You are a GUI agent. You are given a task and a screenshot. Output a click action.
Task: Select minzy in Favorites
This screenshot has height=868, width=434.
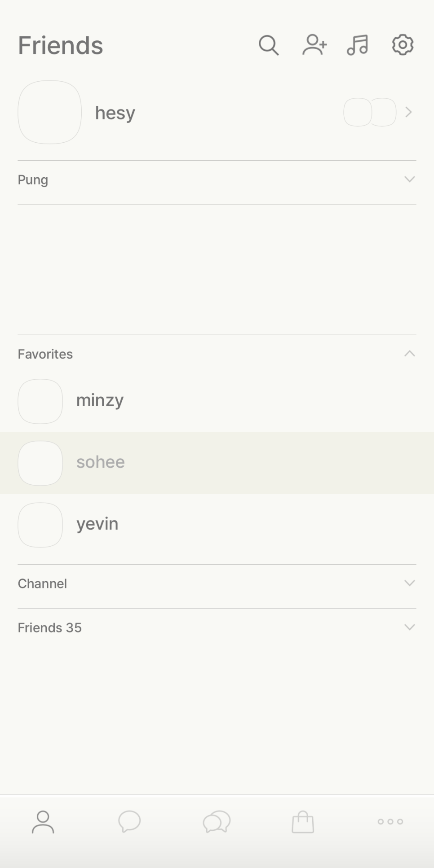[x=100, y=400]
